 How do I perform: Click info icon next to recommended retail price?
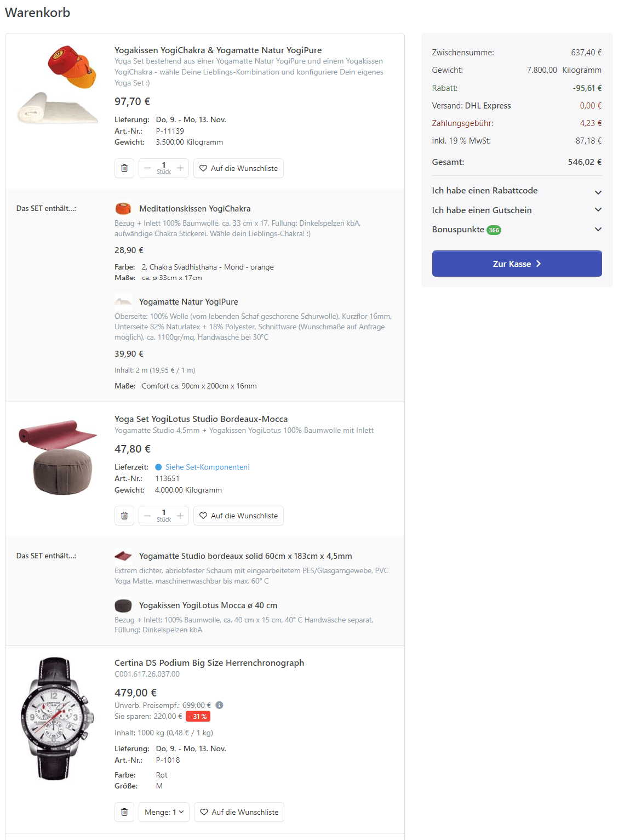(219, 705)
